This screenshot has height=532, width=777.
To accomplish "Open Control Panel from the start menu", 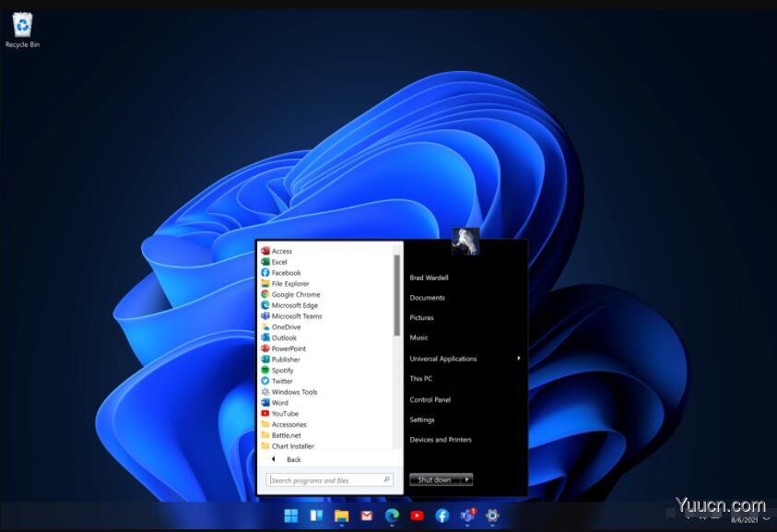I will (430, 399).
